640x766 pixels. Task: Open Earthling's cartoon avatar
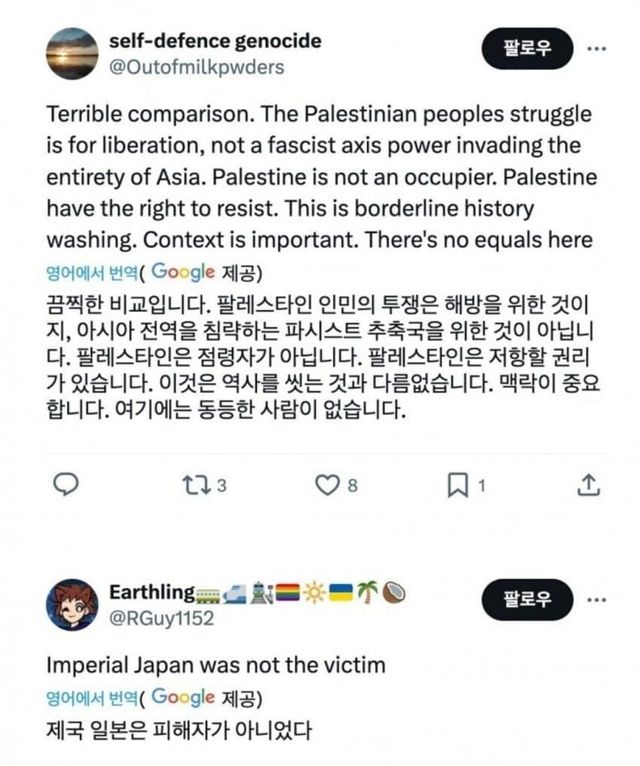(x=74, y=604)
